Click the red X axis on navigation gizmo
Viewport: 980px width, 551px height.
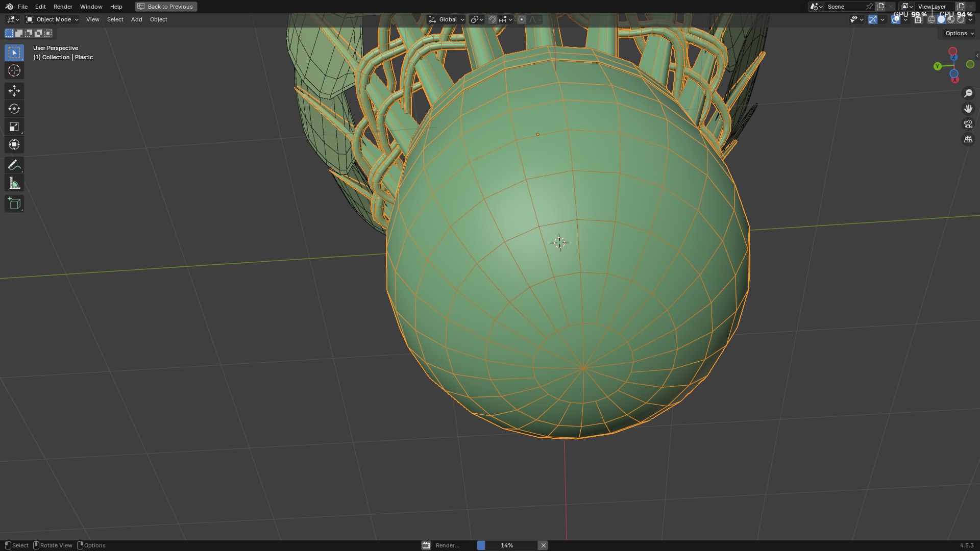(955, 80)
